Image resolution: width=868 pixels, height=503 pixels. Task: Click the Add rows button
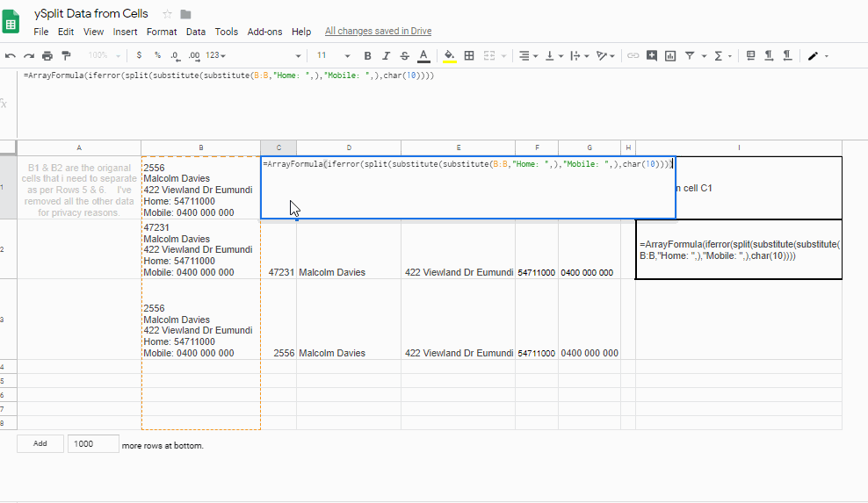[x=40, y=444]
